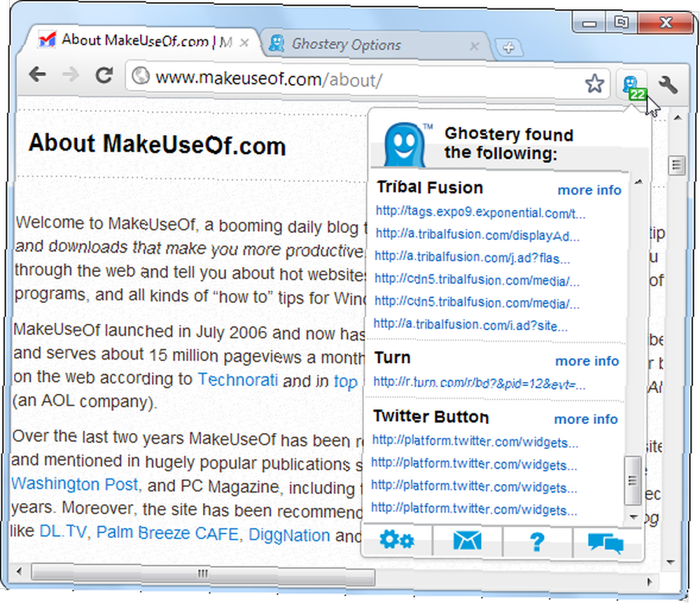Click the Ghostery envelope email icon

pyautogui.click(x=467, y=541)
